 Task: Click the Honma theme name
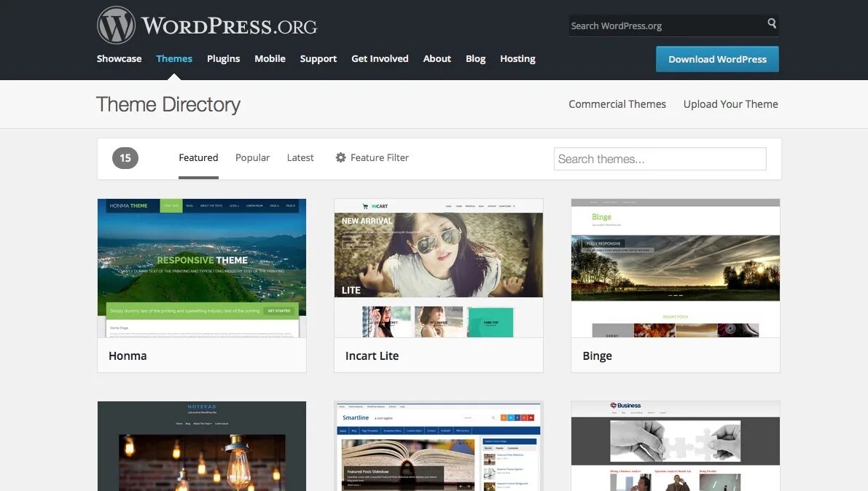click(128, 356)
